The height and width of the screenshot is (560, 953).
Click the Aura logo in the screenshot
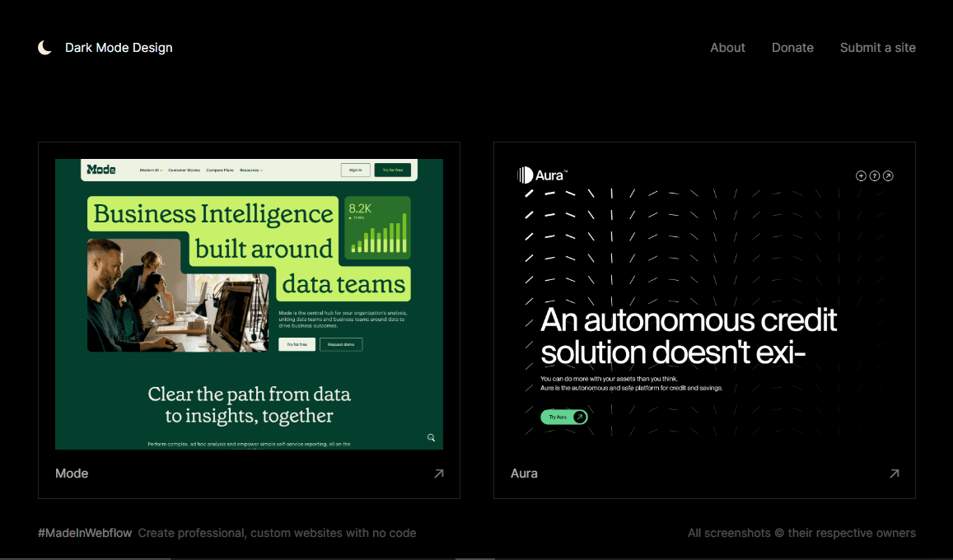click(x=542, y=175)
